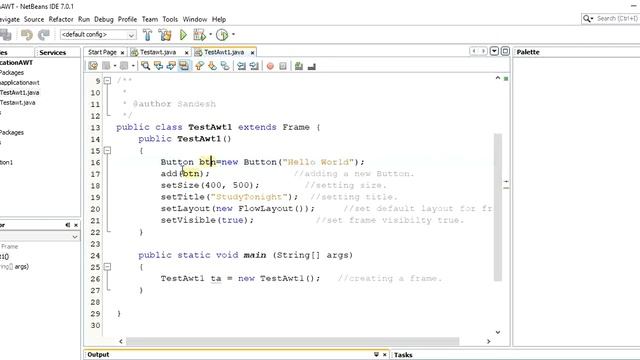Close the Testawt.java tab

point(187,53)
